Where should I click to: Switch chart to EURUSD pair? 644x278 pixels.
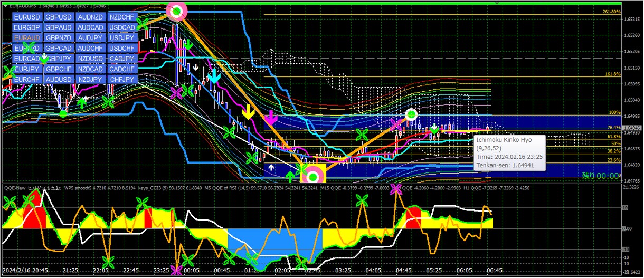point(27,17)
